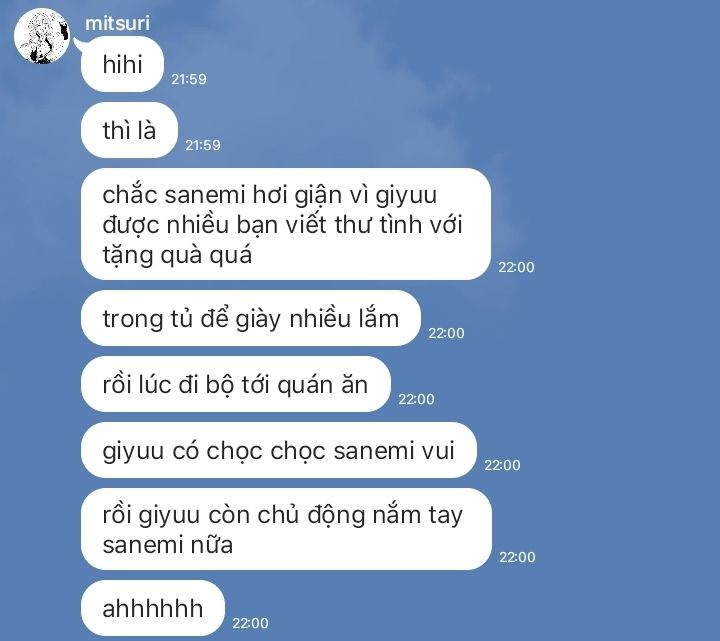Select the 'rồi lúc đi bộ tới quán ăn' bubble
Screen dimensions: 720x641
(236, 384)
